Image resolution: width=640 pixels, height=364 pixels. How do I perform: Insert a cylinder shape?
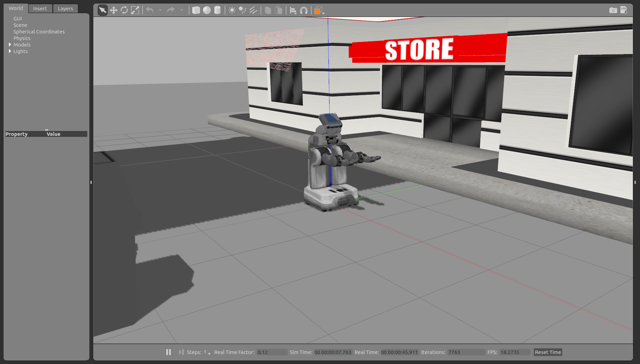[x=217, y=10]
